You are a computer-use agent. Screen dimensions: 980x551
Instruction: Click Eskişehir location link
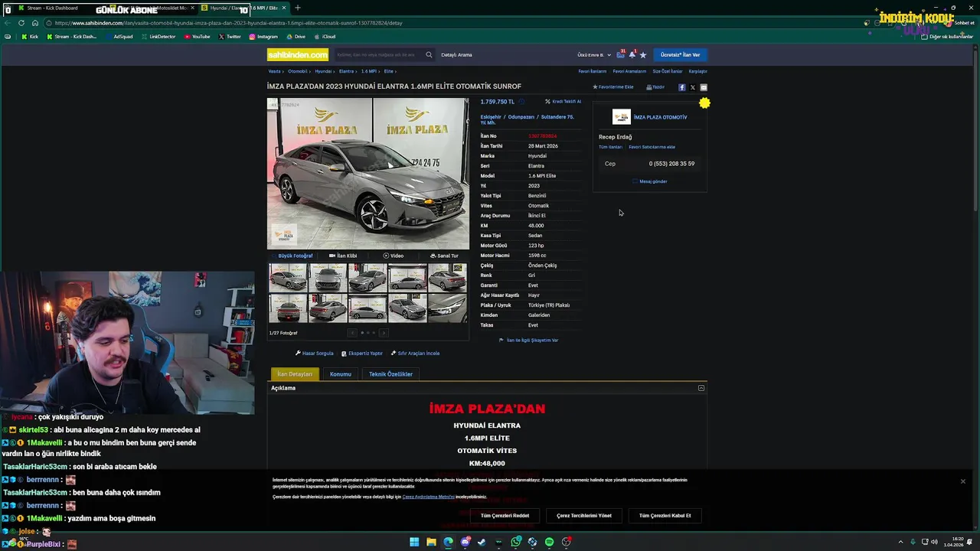pyautogui.click(x=491, y=117)
